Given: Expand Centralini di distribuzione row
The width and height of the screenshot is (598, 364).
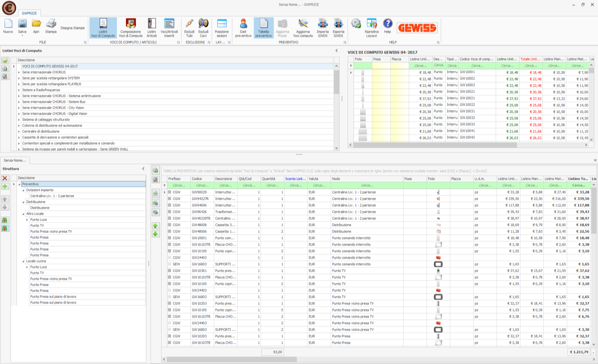Looking at the screenshot, I should (x=19, y=132).
